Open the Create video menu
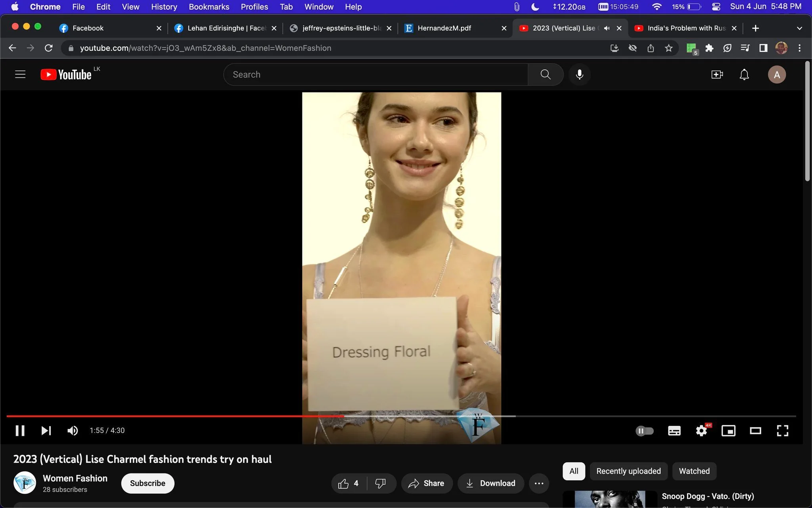The image size is (812, 508). pos(717,75)
